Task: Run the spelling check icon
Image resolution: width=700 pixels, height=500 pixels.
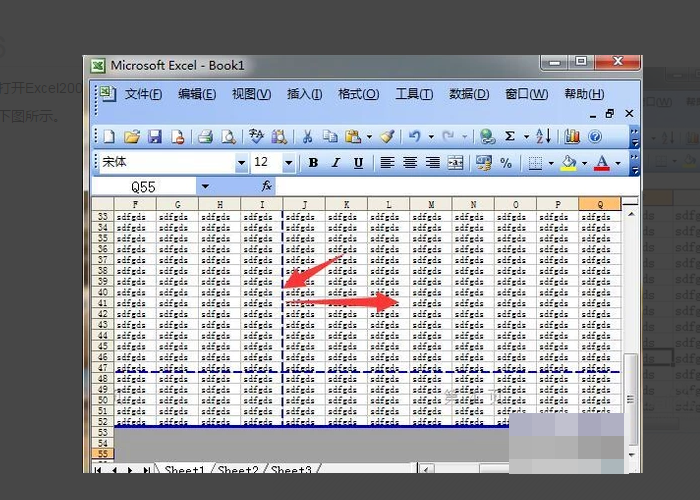Action: (x=256, y=137)
